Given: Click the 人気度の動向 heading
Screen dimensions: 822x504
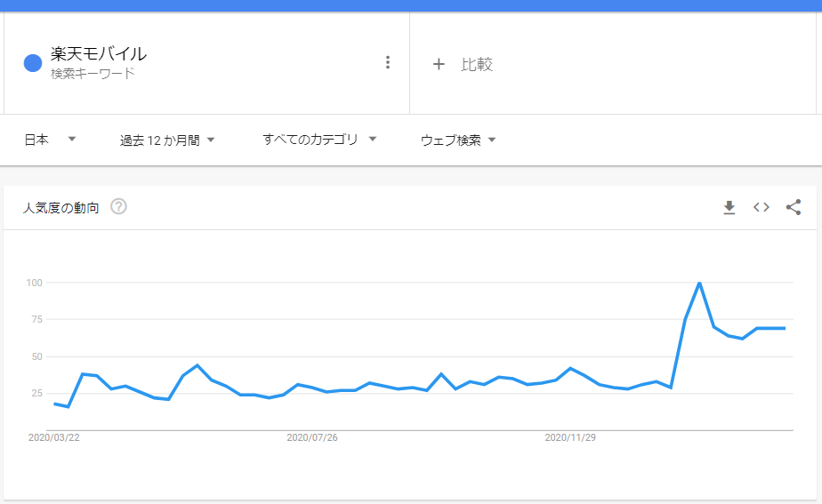Looking at the screenshot, I should click(x=60, y=208).
